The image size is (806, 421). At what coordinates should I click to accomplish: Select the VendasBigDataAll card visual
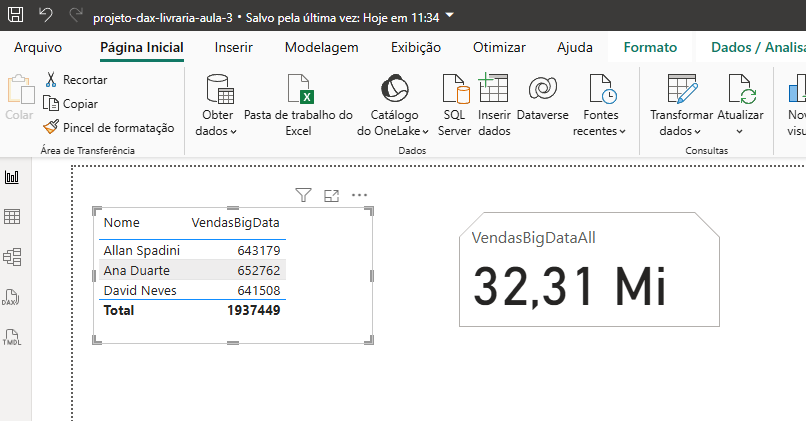click(x=589, y=269)
